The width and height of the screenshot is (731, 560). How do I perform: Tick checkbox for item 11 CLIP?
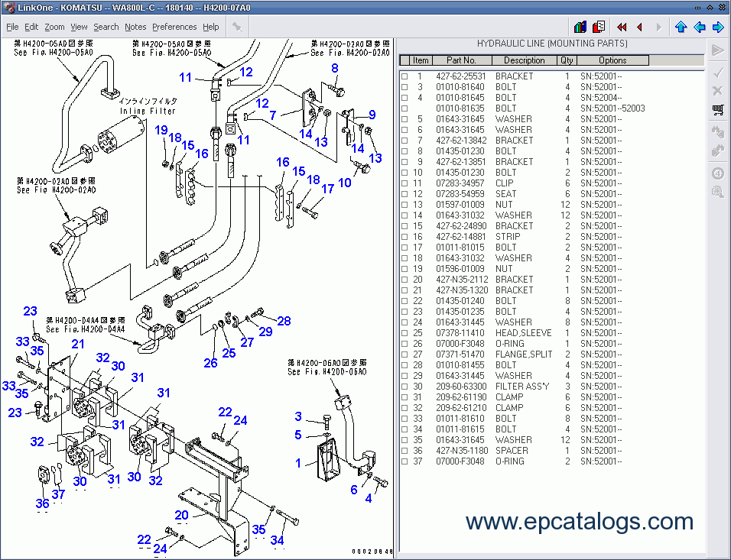coord(404,183)
